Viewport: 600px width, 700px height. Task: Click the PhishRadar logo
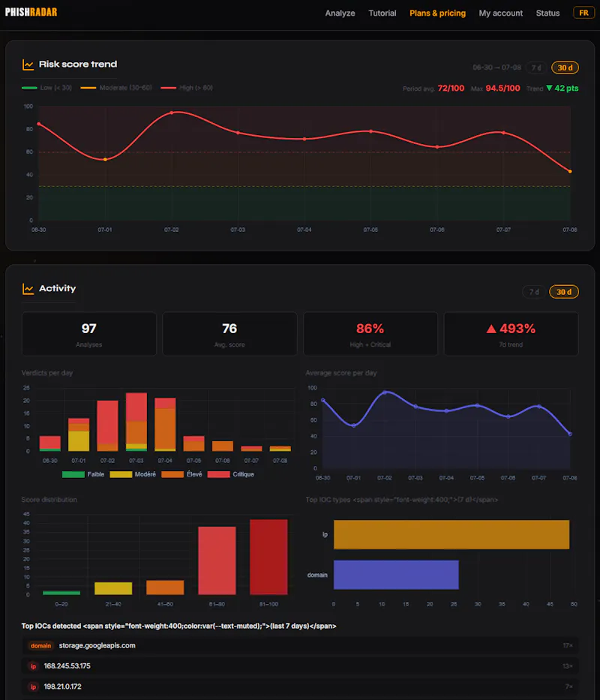pos(31,12)
